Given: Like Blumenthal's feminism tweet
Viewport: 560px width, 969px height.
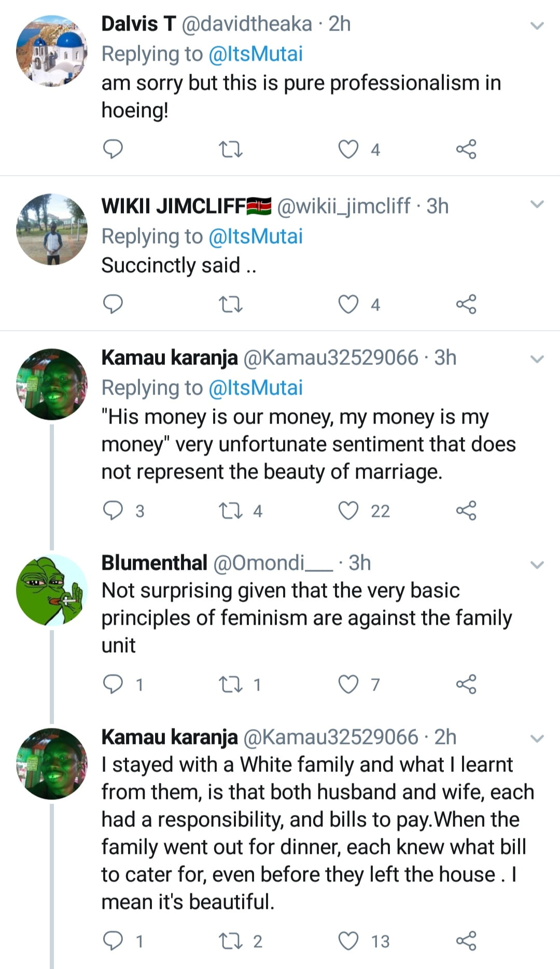Looking at the screenshot, I should 348,684.
